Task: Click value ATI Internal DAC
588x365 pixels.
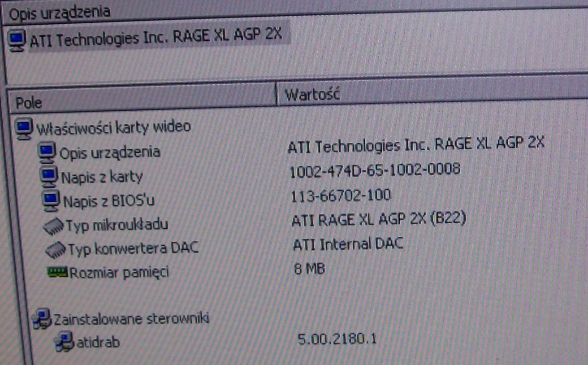Action: click(348, 244)
